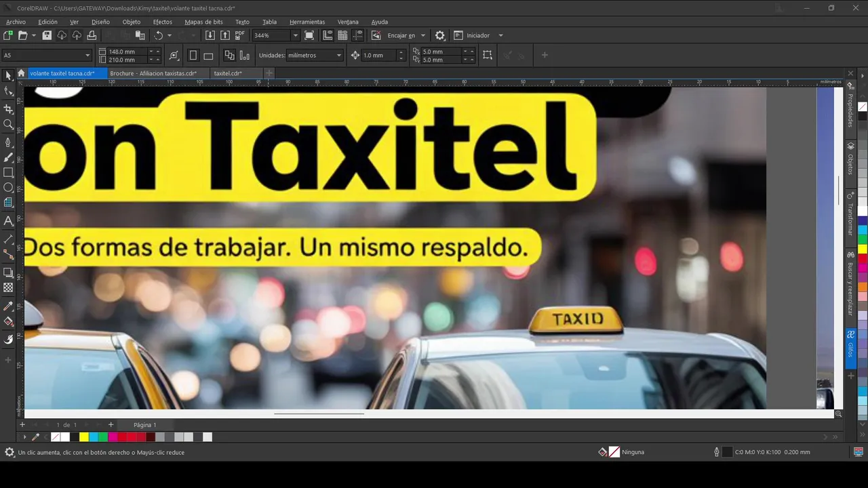Viewport: 868px width, 488px height.
Task: Select the Ellipse tool
Action: click(8, 187)
